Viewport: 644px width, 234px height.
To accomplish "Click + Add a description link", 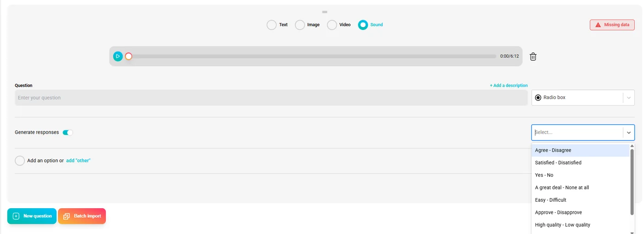I will pyautogui.click(x=509, y=86).
